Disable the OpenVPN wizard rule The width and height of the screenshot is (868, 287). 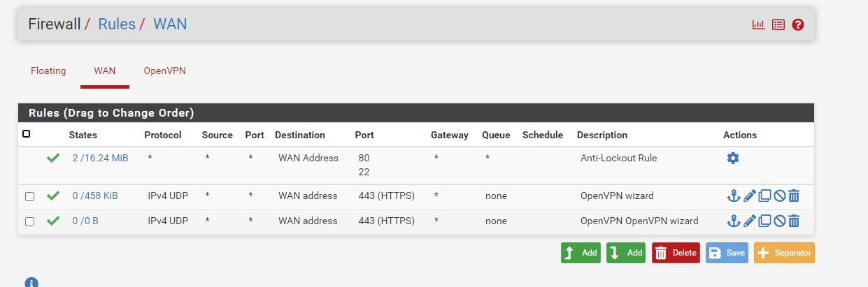click(779, 196)
